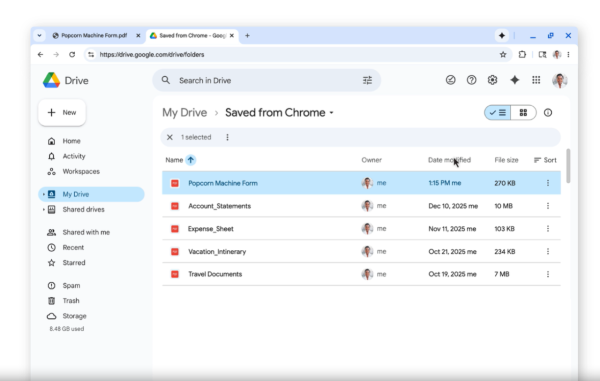This screenshot has width=600, height=381.
Task: Go forward in browser history
Action: pos(56,55)
